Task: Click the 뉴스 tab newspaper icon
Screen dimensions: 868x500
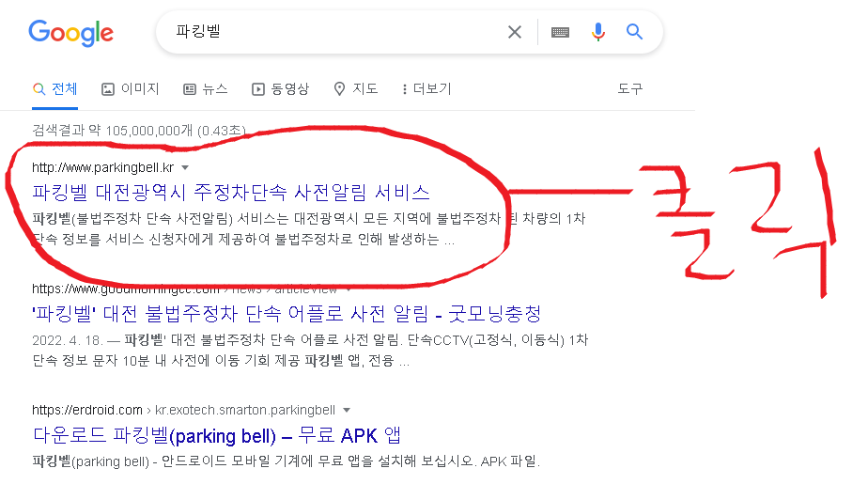Action: point(190,89)
